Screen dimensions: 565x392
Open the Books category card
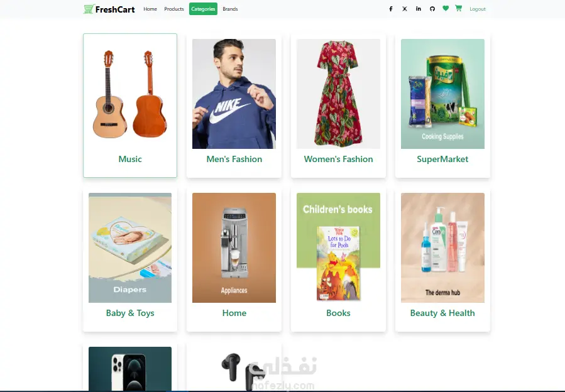[338, 259]
